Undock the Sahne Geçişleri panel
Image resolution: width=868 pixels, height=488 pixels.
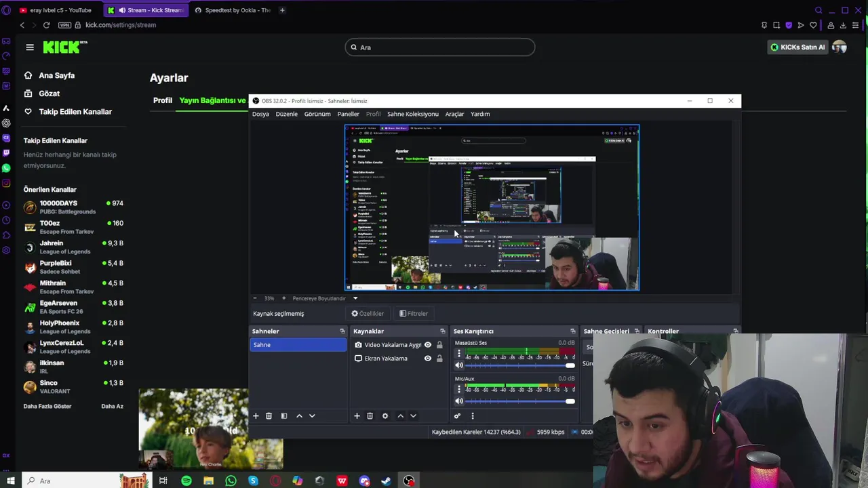click(637, 331)
